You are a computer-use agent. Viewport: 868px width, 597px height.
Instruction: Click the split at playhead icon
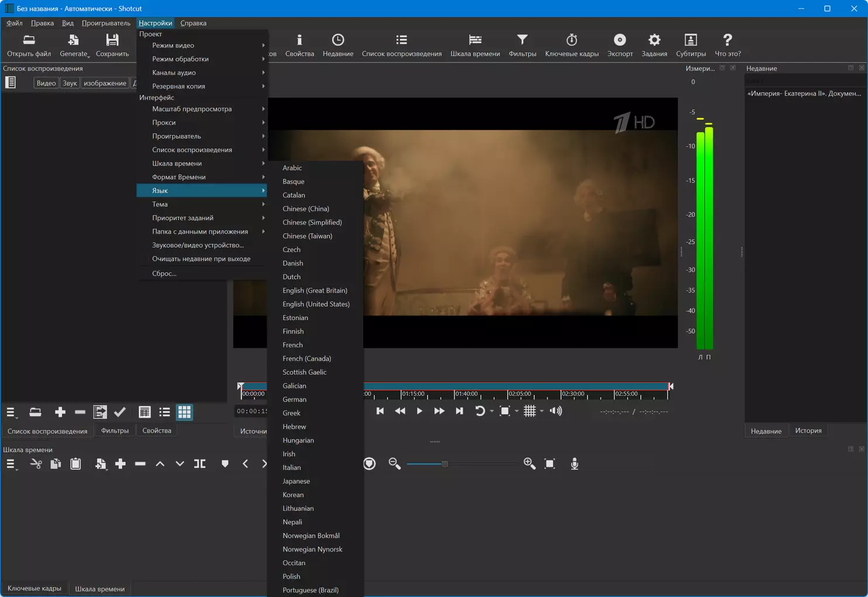(x=199, y=464)
